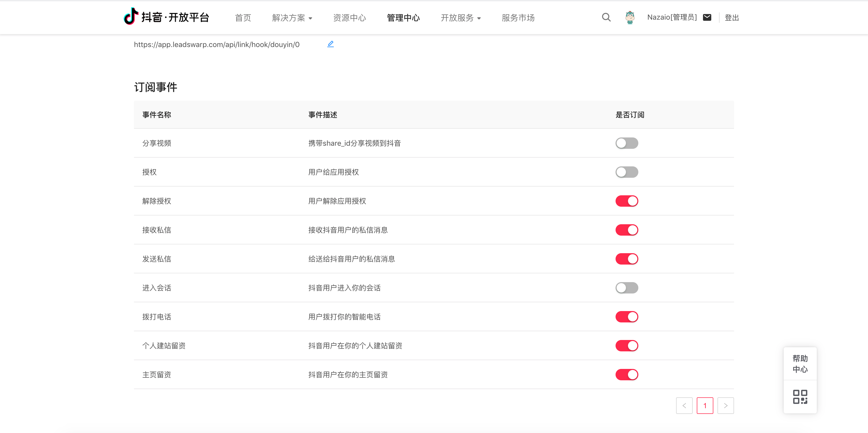868x433 pixels.
Task: Edit the webhook URL pencil icon
Action: click(330, 44)
